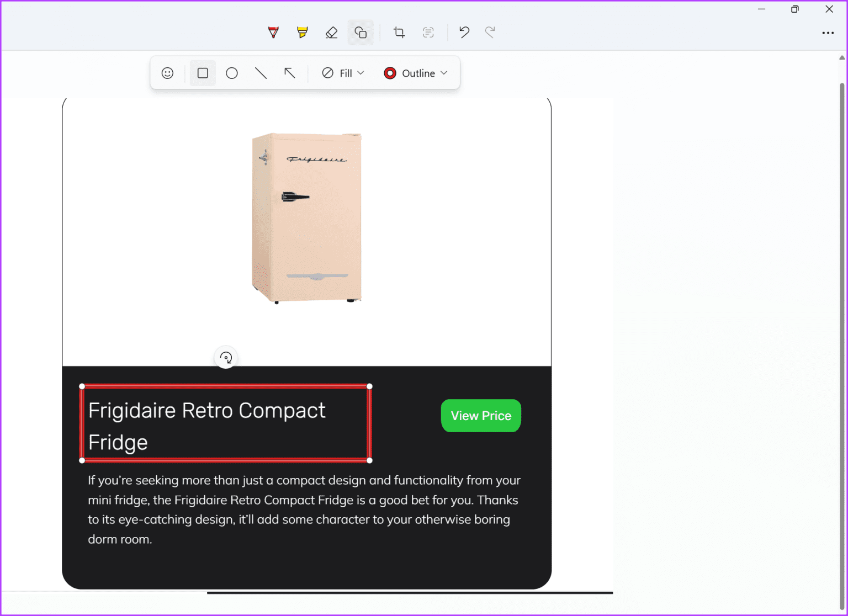Viewport: 848px width, 616px height.
Task: Click the shape rotation handle
Action: pyautogui.click(x=225, y=358)
